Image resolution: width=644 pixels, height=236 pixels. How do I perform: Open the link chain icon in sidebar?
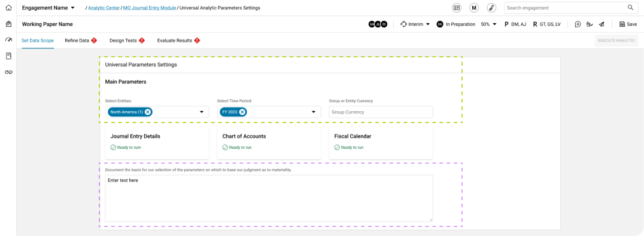click(x=8, y=72)
